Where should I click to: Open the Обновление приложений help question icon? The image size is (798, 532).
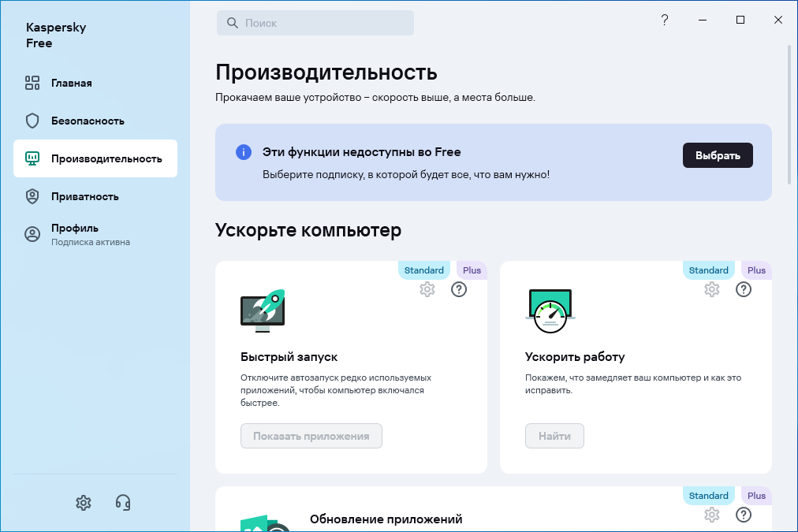coord(744,515)
